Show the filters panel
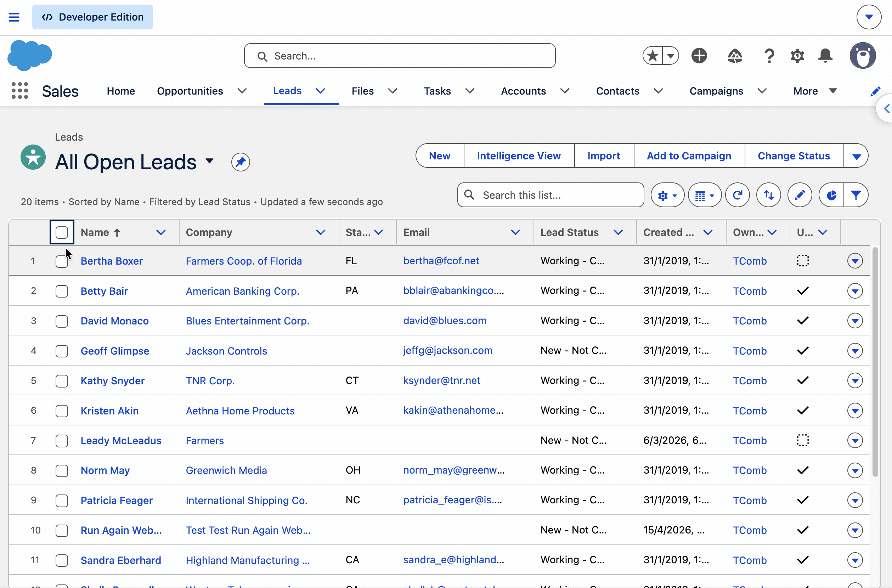892x588 pixels. pyautogui.click(x=856, y=195)
